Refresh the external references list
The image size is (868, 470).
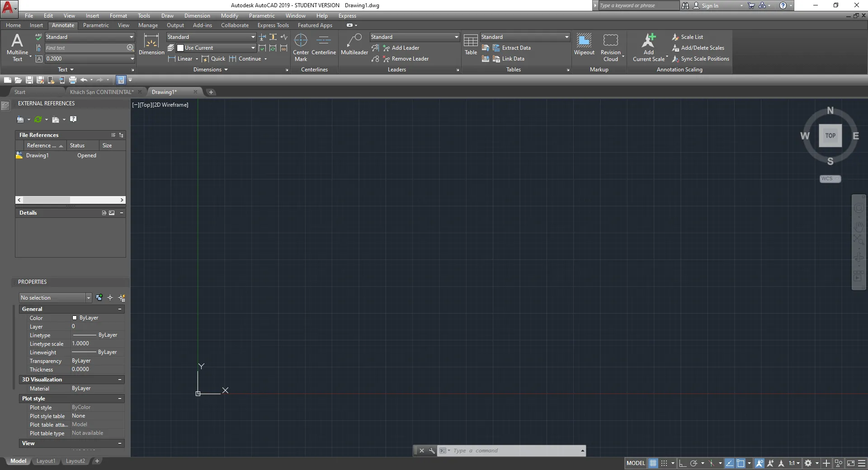click(38, 119)
